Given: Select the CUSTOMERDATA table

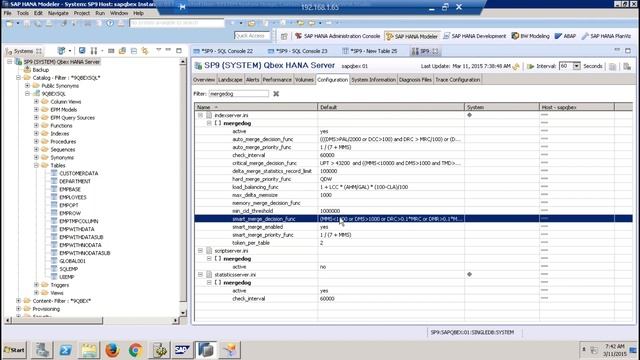Looking at the screenshot, I should [78, 173].
